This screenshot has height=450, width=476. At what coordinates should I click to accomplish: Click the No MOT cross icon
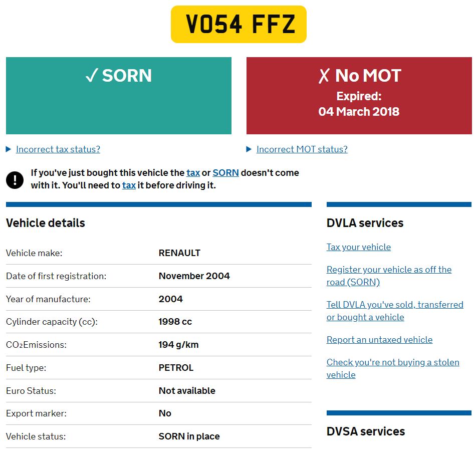[x=324, y=76]
